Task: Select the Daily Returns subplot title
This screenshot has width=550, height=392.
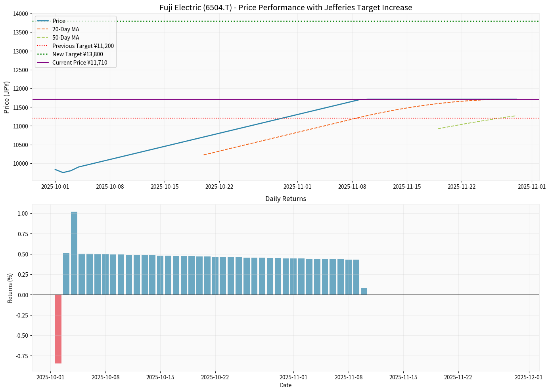Action: (x=285, y=199)
